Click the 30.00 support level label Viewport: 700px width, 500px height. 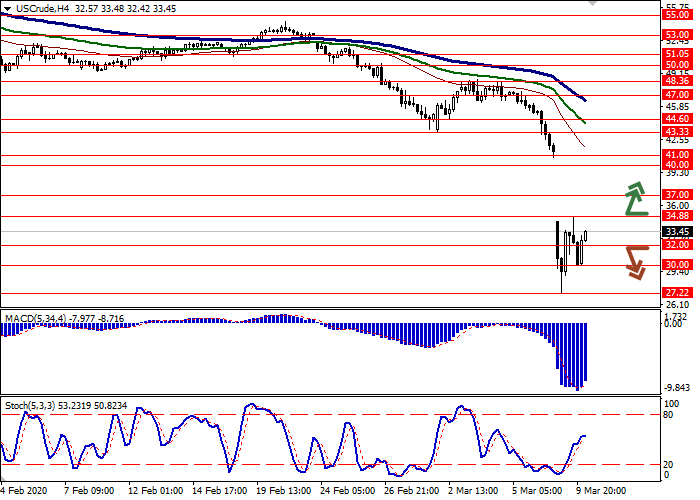tap(676, 264)
